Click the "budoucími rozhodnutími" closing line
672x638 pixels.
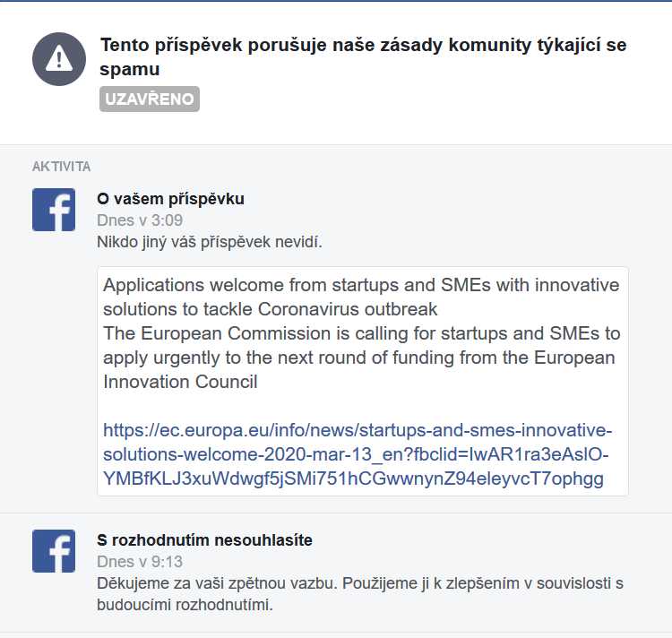(184, 604)
